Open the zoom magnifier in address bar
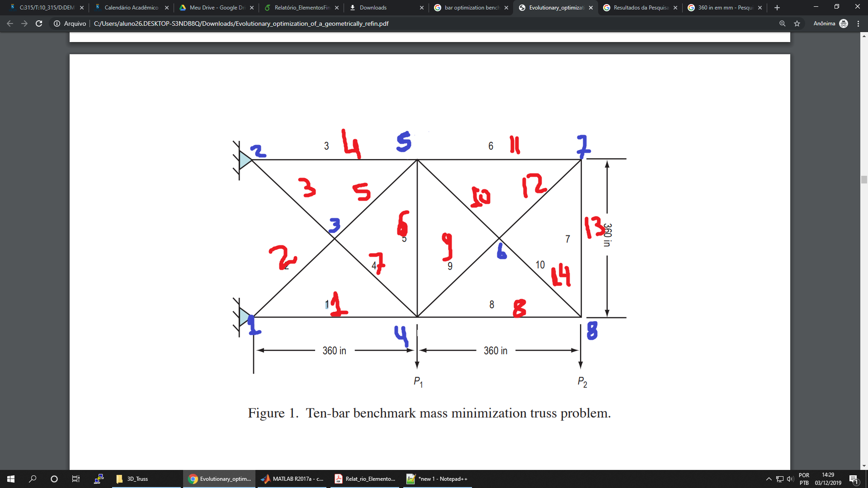 click(782, 23)
